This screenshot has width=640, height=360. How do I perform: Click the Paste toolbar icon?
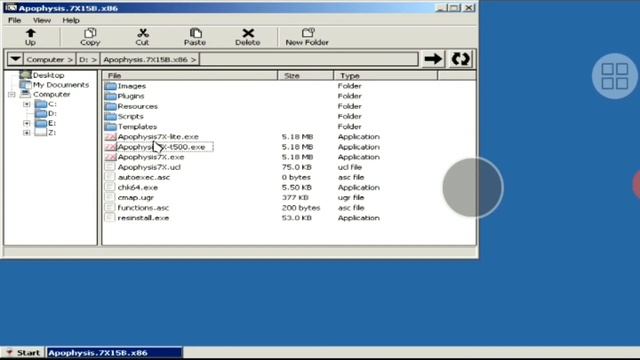195,37
